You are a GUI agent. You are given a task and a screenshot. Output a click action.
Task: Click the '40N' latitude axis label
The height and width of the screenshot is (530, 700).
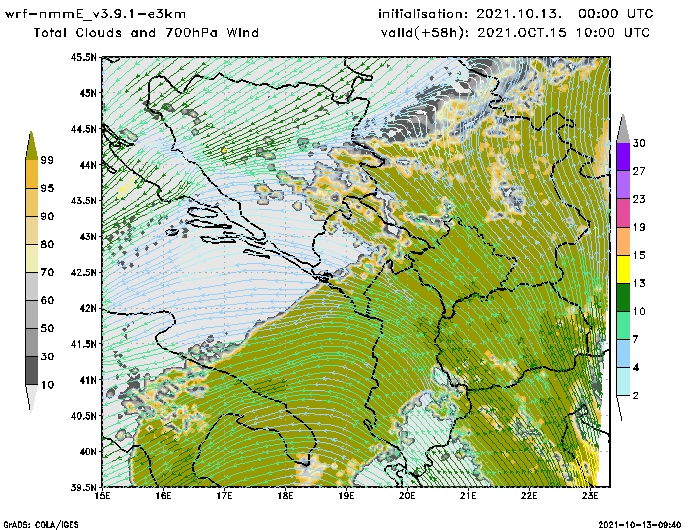88,451
